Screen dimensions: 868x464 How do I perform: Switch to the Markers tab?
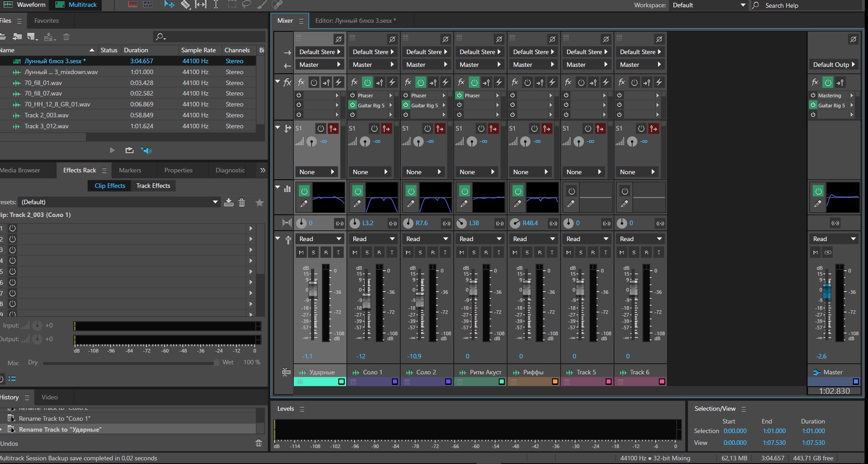tap(130, 170)
